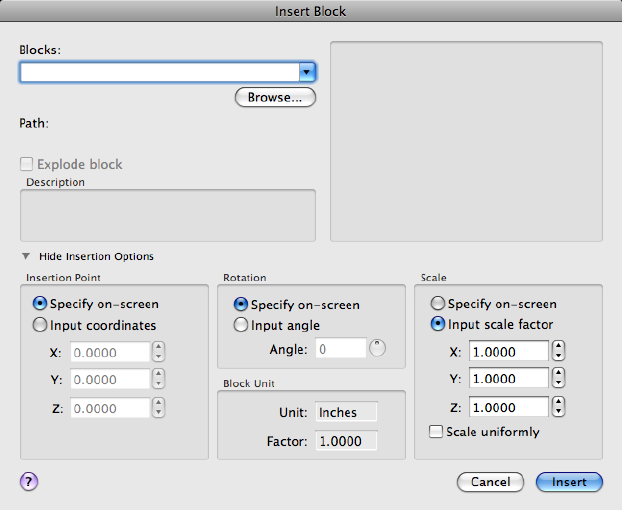Click the Scale Y input field
622x510 pixels.
508,379
